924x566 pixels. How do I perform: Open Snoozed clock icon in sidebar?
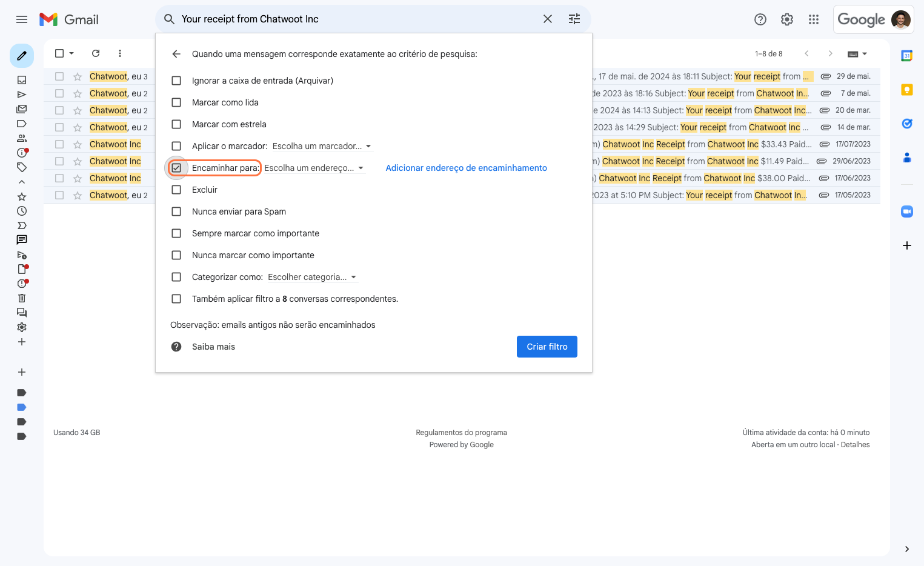[22, 211]
